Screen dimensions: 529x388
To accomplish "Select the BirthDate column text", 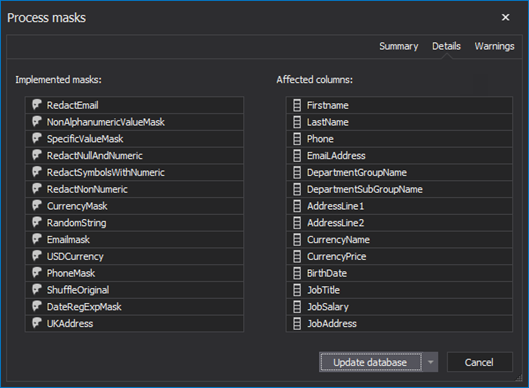I will click(327, 273).
